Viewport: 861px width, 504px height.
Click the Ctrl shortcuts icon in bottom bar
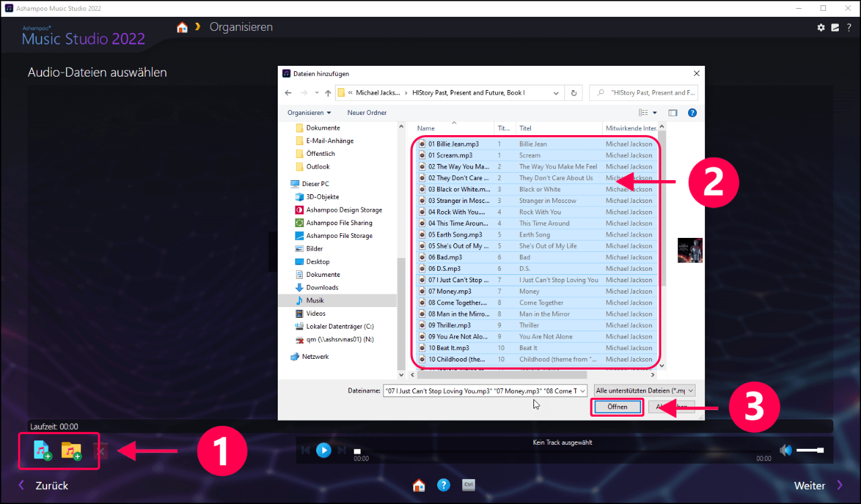(469, 485)
